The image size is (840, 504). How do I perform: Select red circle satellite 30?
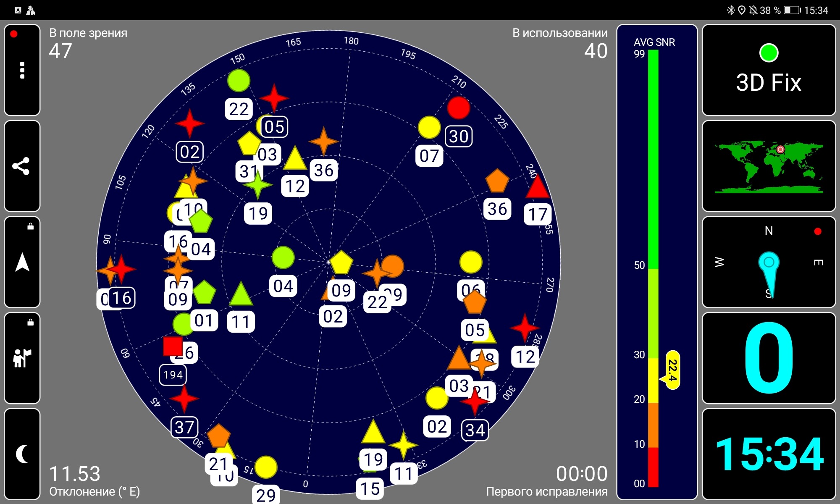point(458,108)
